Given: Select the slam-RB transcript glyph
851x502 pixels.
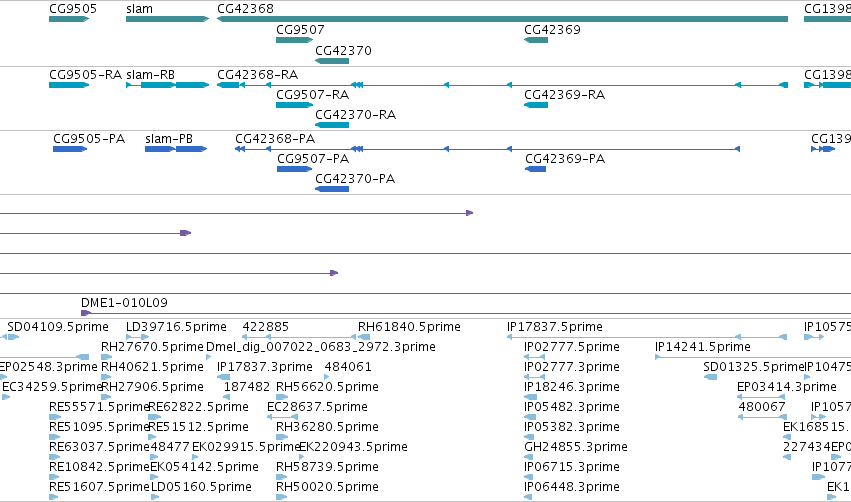Looking at the screenshot, I should point(167,85).
